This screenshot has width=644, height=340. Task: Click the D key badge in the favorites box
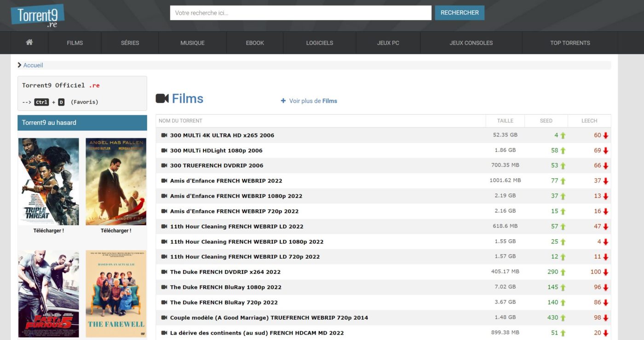click(x=61, y=102)
